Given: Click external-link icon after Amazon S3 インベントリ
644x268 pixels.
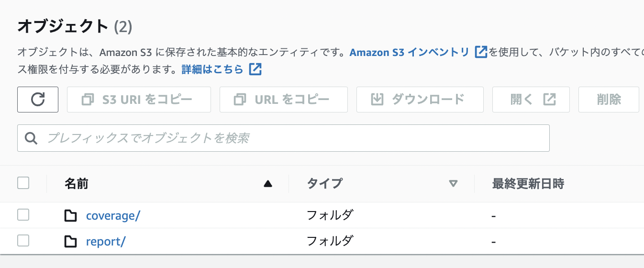Looking at the screenshot, I should [x=481, y=52].
